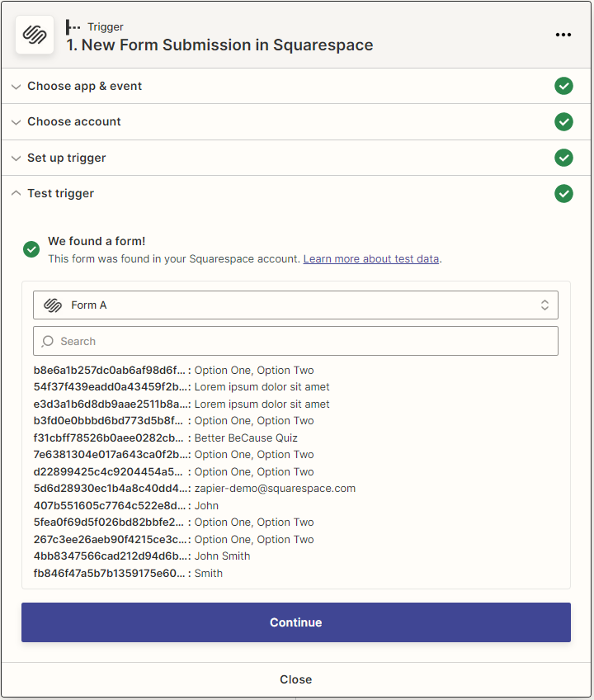This screenshot has width=594, height=700.
Task: Select row 7e6381304e017a643ca0f2b...
Action: [173, 455]
